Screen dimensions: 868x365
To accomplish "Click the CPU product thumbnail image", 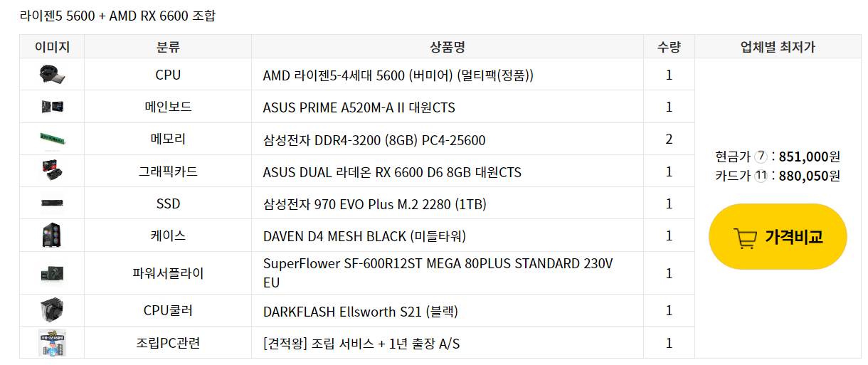I will click(52, 74).
